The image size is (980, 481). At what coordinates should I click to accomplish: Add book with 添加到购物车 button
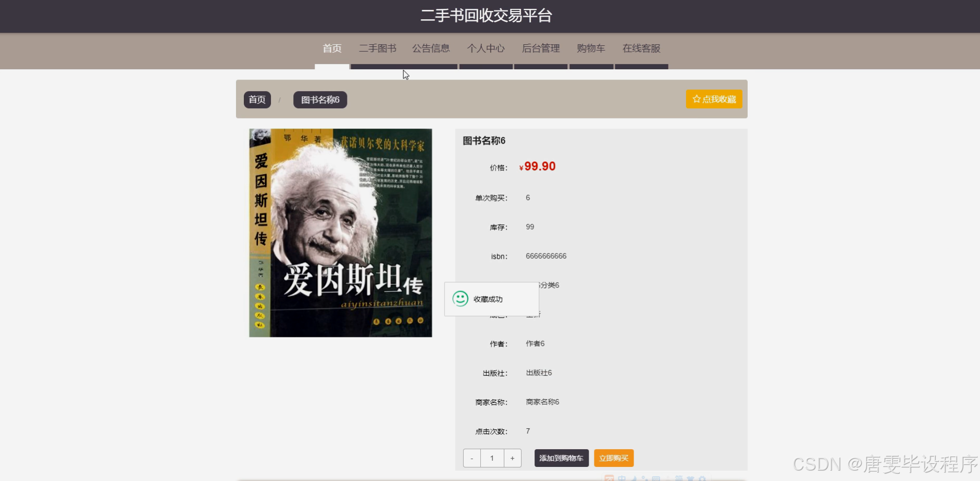[562, 458]
